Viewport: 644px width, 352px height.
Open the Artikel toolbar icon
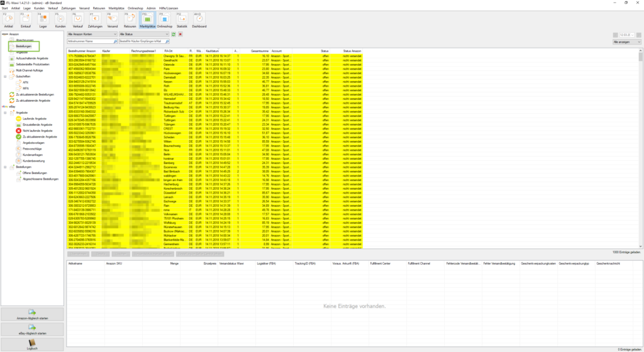9,21
